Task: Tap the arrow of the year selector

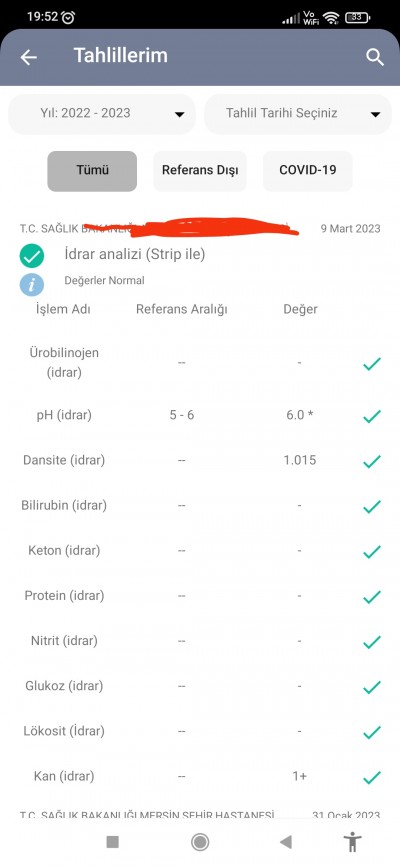Action: point(180,114)
